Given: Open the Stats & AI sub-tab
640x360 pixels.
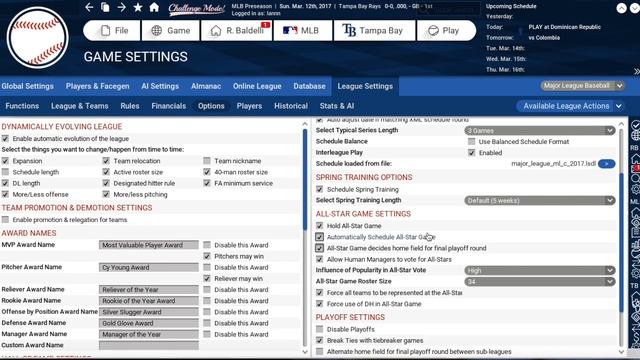Looking at the screenshot, I should point(337,106).
